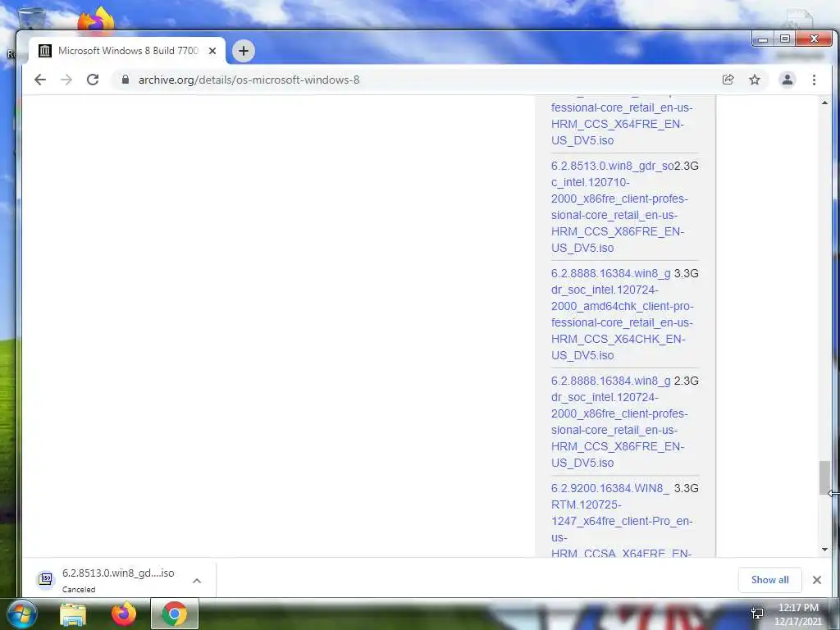Click the forward navigation arrow

pyautogui.click(x=66, y=80)
